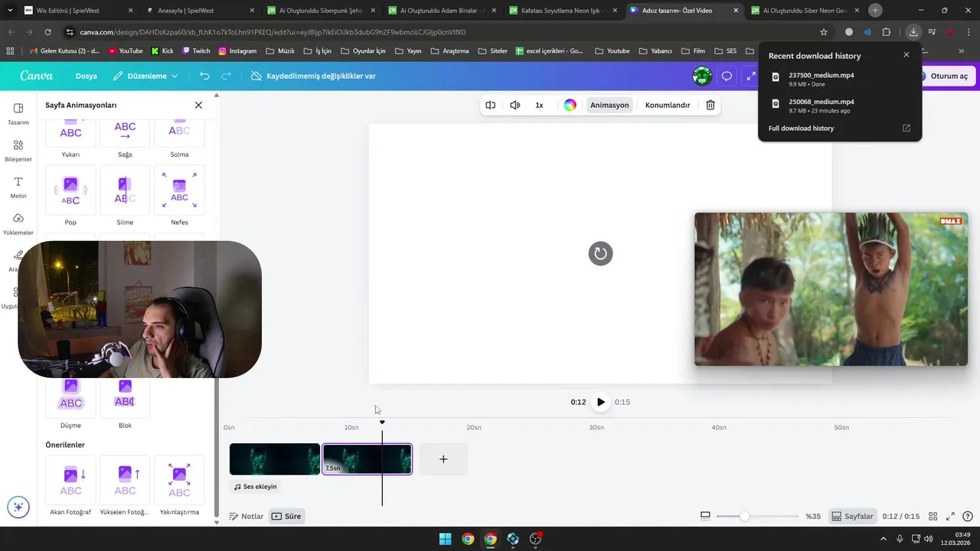Open the YouTube bookmark

pyautogui.click(x=126, y=51)
